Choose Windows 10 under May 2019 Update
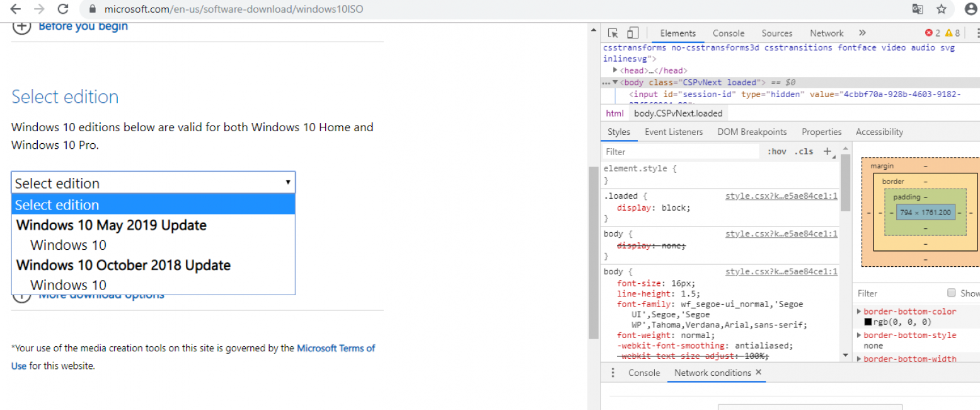This screenshot has height=410, width=980. pos(68,245)
